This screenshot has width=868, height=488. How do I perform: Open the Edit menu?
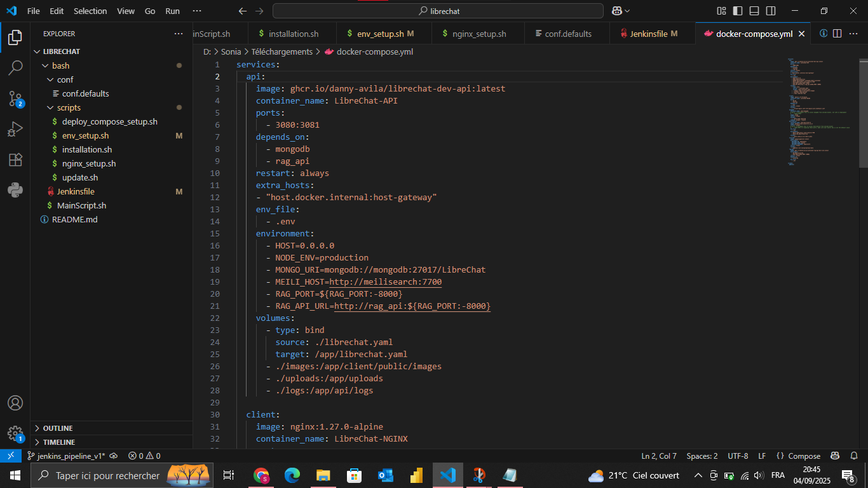point(57,11)
